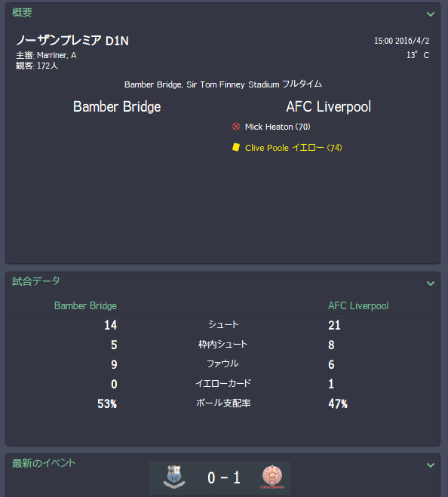This screenshot has width=448, height=497.
Task: Select scorer Mick Heaton (70)
Action: click(x=278, y=127)
